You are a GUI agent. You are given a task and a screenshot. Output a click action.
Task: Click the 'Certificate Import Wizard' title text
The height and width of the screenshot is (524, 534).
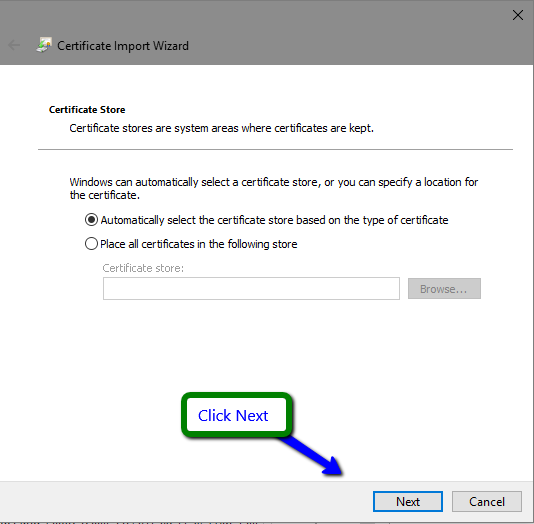pos(123,46)
